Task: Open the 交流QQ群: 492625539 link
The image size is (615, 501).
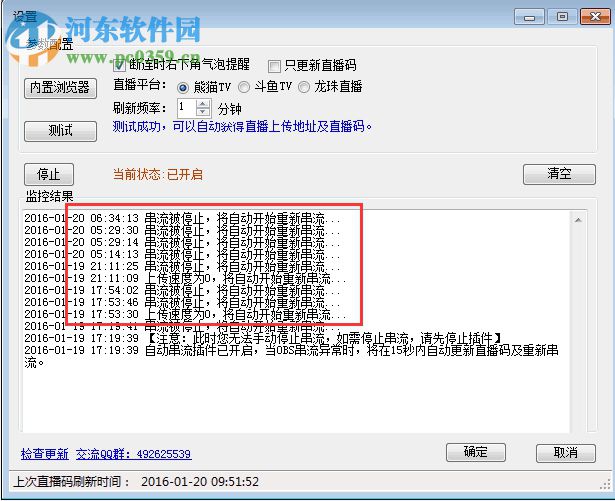Action: 133,454
